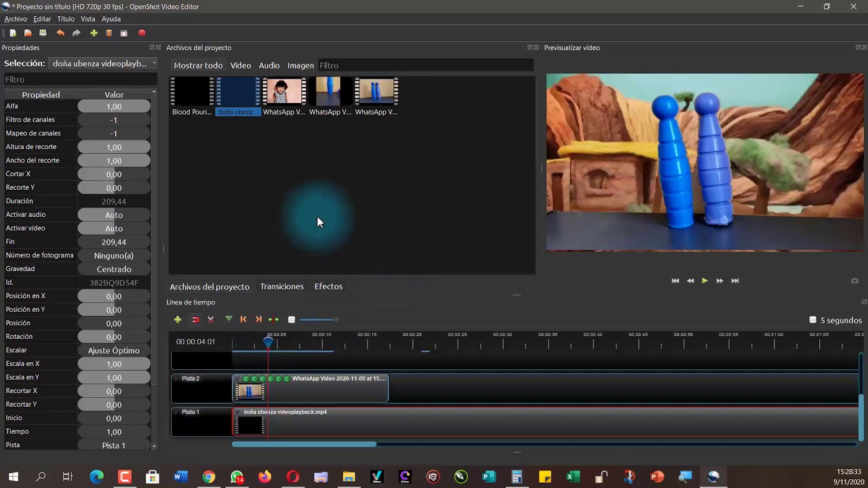Click the Fullscreen toolbar icon
The width and height of the screenshot is (868, 488).
tap(123, 33)
